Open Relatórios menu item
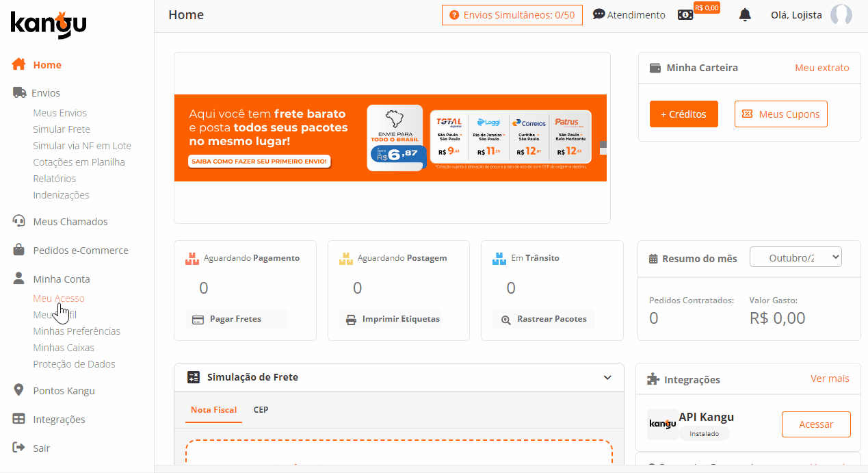This screenshot has height=473, width=868. 55,179
